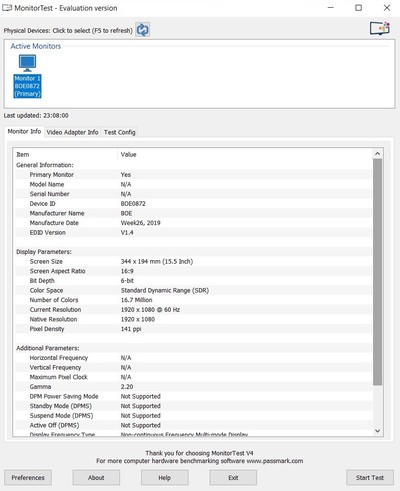Image resolution: width=400 pixels, height=491 pixels.
Task: Select the Current Resolution row
Action: pos(193,310)
